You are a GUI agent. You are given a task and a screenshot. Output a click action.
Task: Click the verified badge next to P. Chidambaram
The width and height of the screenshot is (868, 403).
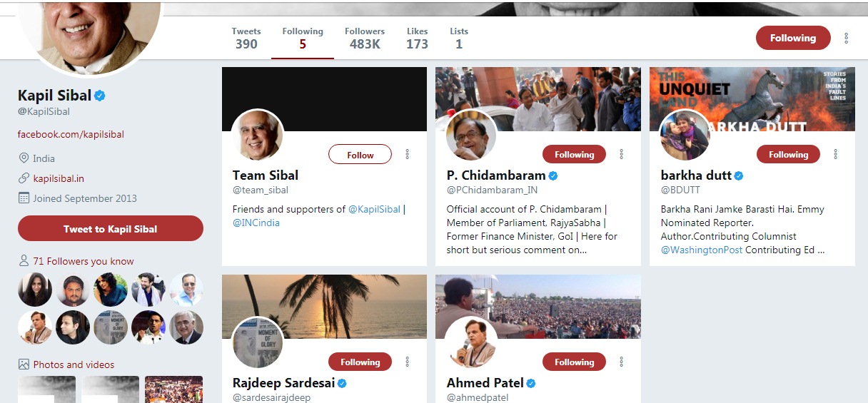click(553, 175)
